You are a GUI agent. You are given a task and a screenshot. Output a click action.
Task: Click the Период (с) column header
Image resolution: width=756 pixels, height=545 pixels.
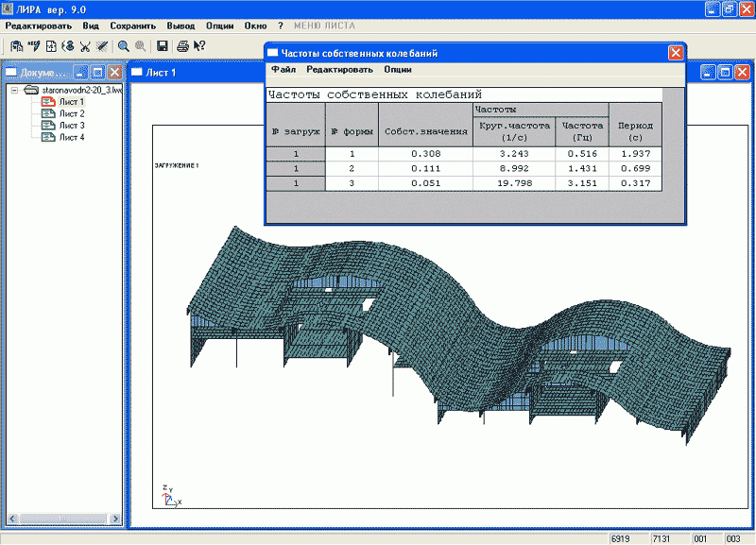coord(635,131)
